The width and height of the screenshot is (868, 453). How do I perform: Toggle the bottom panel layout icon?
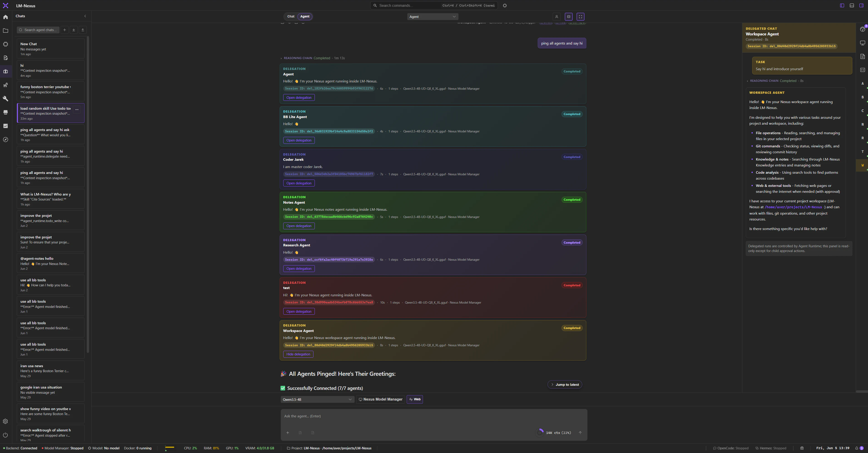pos(852,5)
